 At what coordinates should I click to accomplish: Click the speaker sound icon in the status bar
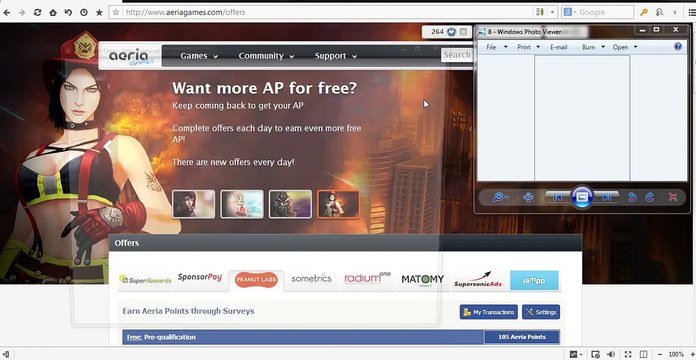coord(611,354)
